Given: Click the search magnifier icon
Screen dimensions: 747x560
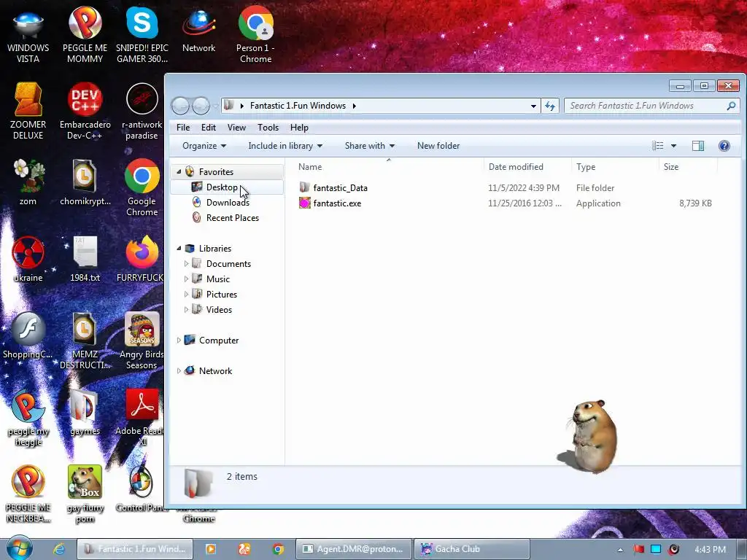Looking at the screenshot, I should [731, 106].
